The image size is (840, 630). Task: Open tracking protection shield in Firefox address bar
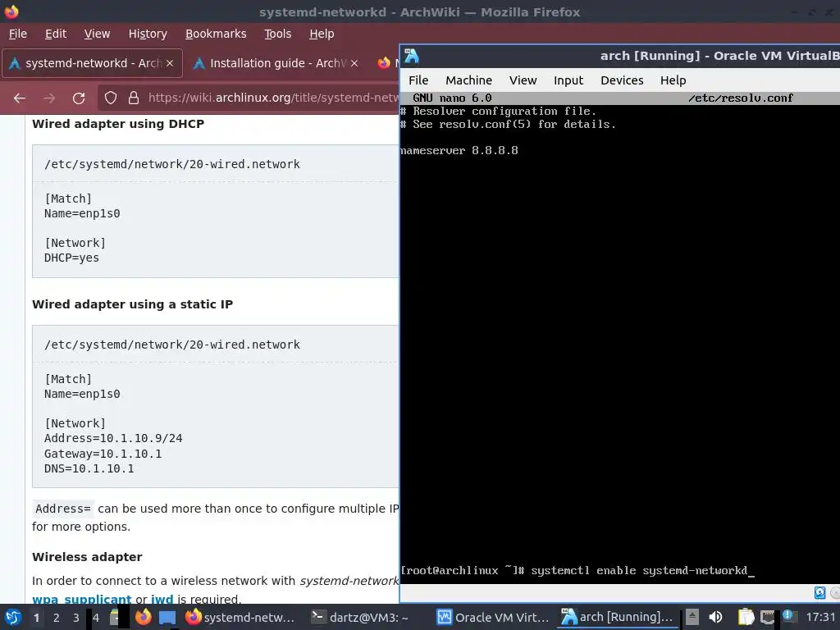tap(111, 98)
